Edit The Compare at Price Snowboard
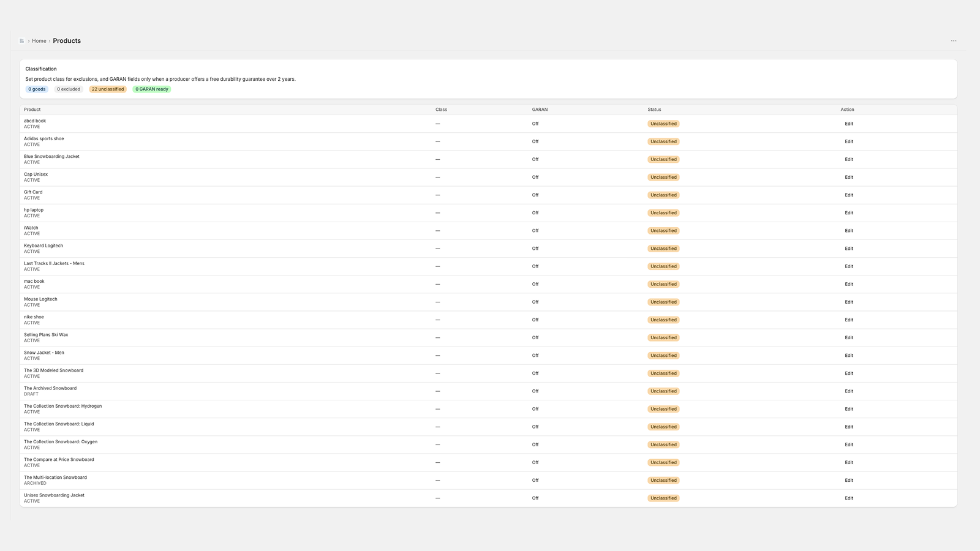The image size is (980, 551). pyautogui.click(x=849, y=462)
